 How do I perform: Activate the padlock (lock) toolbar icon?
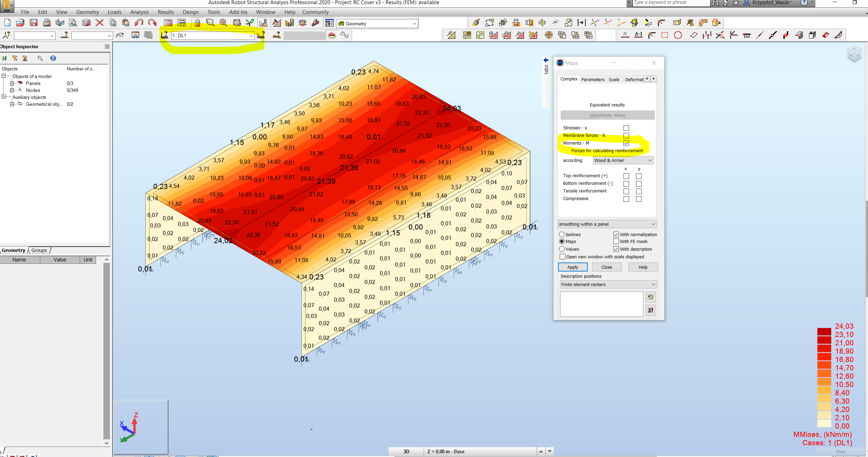(x=197, y=23)
